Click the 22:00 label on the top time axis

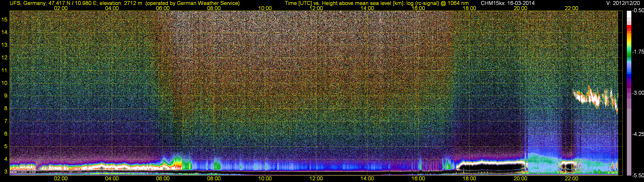[x=571, y=8]
